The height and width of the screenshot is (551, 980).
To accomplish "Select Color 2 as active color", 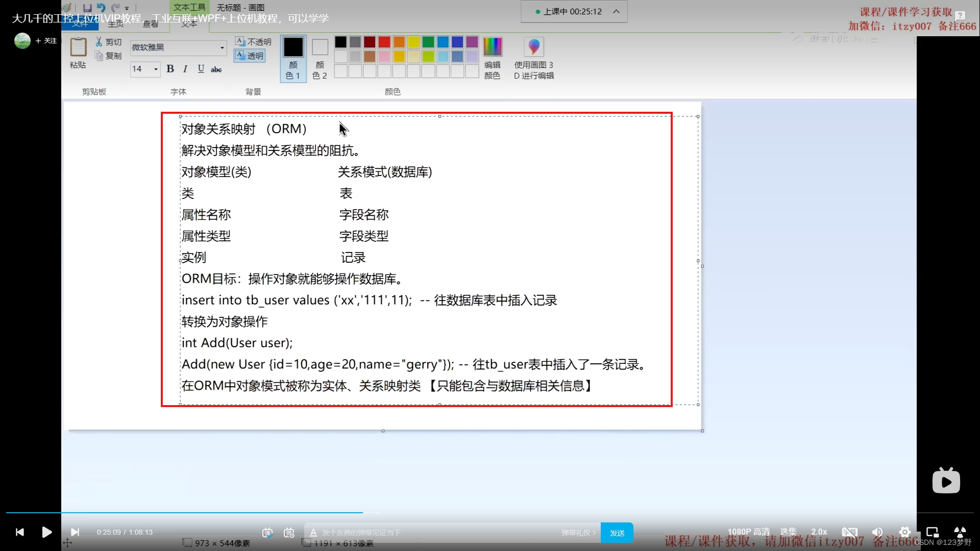I will [x=320, y=58].
